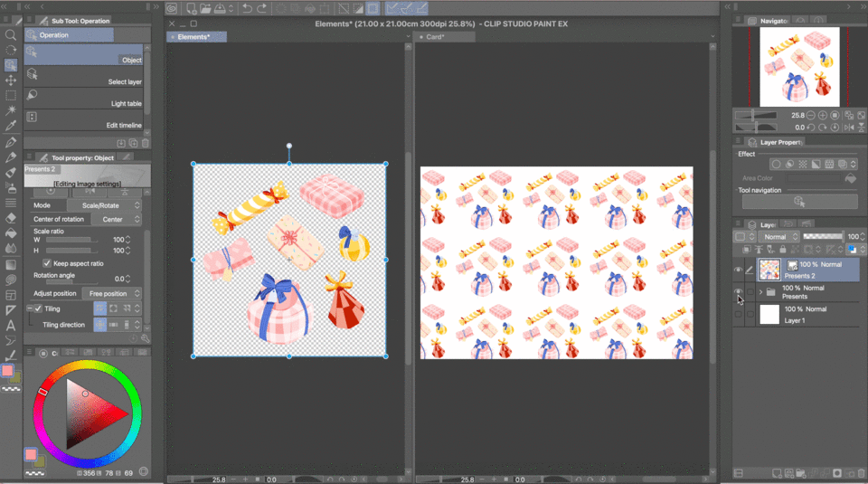Open the Layer panel tab
The width and height of the screenshot is (868, 484).
pos(761,225)
